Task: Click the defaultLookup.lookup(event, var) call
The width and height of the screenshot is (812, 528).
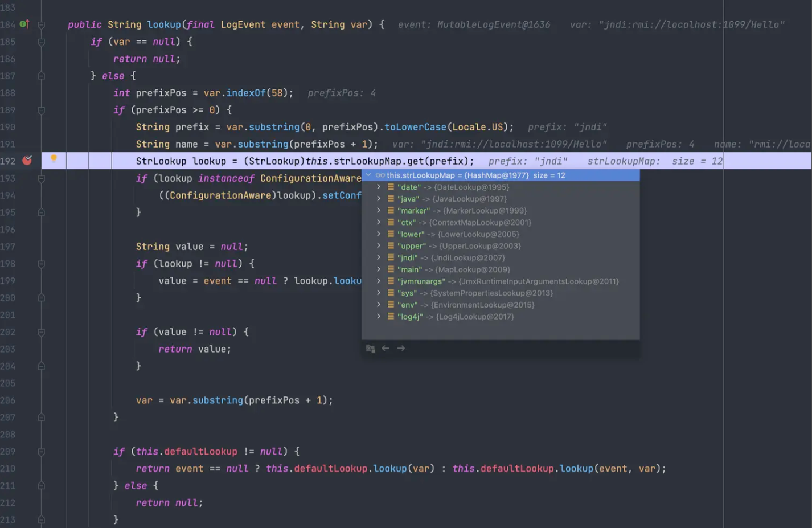Action: tap(573, 469)
